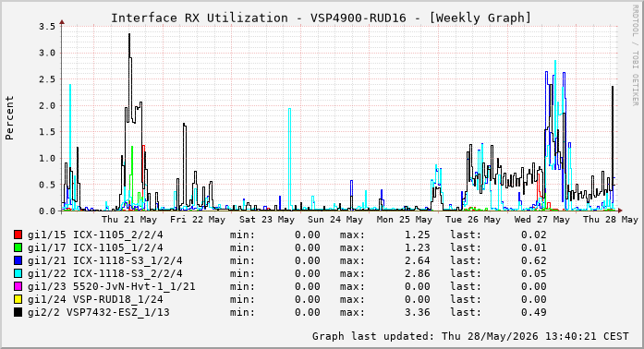Click the Wed 27 May axis label
The width and height of the screenshot is (644, 349).
(542, 220)
